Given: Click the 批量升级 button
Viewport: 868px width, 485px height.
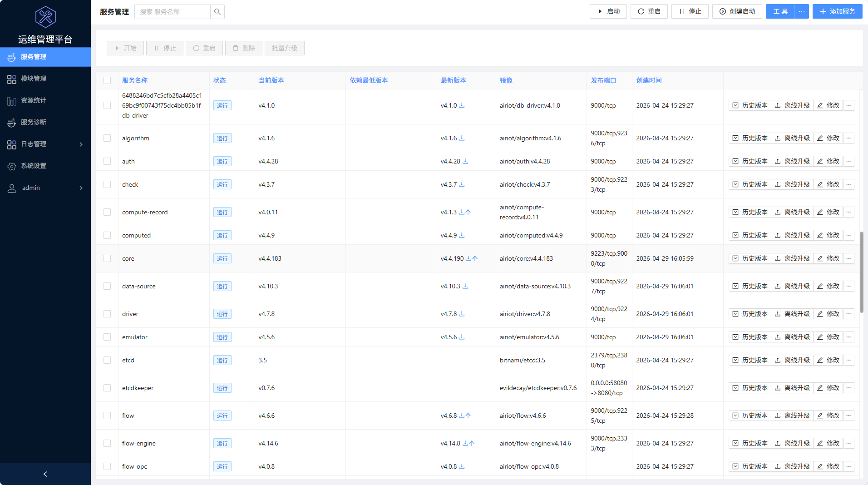Looking at the screenshot, I should (285, 48).
